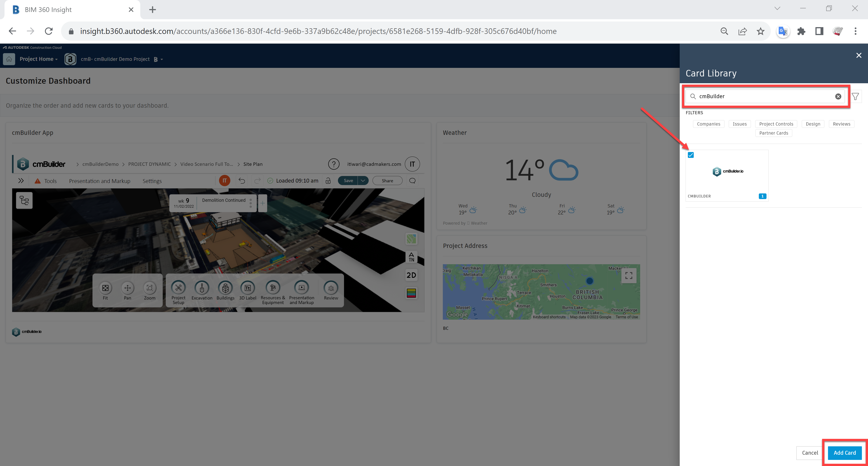Open the Presentation and Markup menu
Screen dimensions: 868x466
(x=99, y=181)
